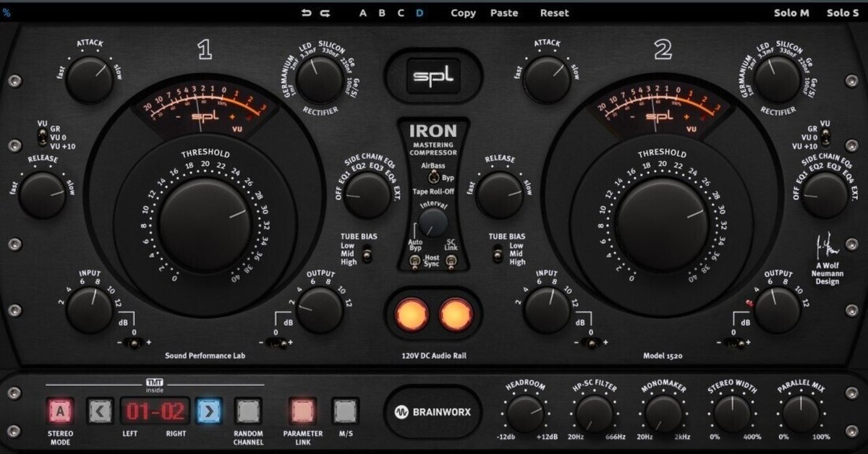Toggle the M/S mode button
This screenshot has height=454, width=868.
345,412
